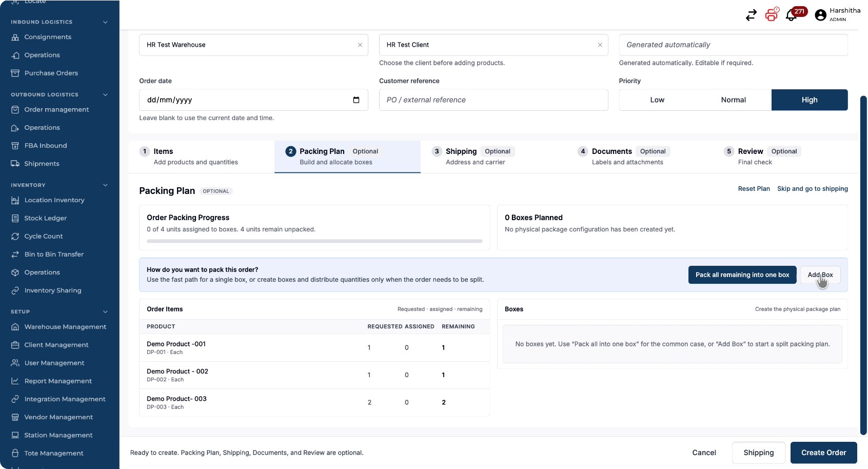Click the Bin to Bin Transfer icon
Image resolution: width=868 pixels, height=469 pixels.
click(x=15, y=254)
